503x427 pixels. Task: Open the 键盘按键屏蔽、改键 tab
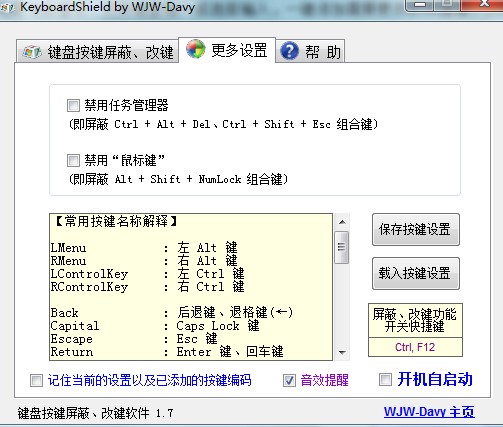point(97,52)
